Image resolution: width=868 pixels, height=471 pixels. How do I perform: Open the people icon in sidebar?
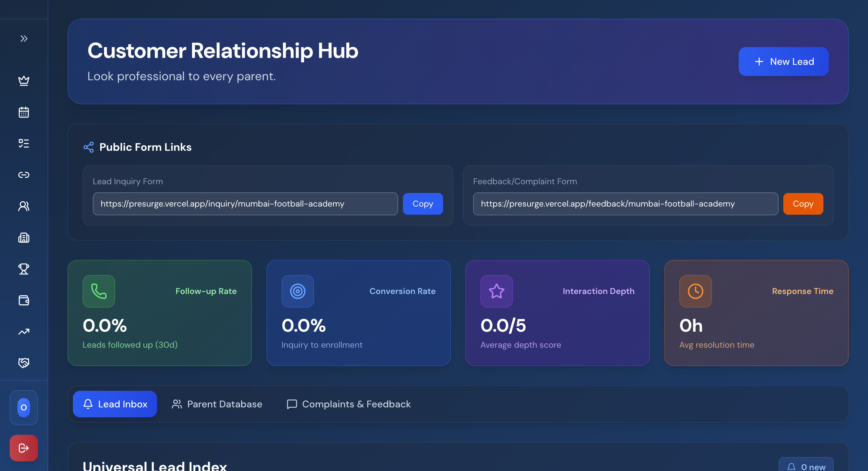[x=24, y=206]
